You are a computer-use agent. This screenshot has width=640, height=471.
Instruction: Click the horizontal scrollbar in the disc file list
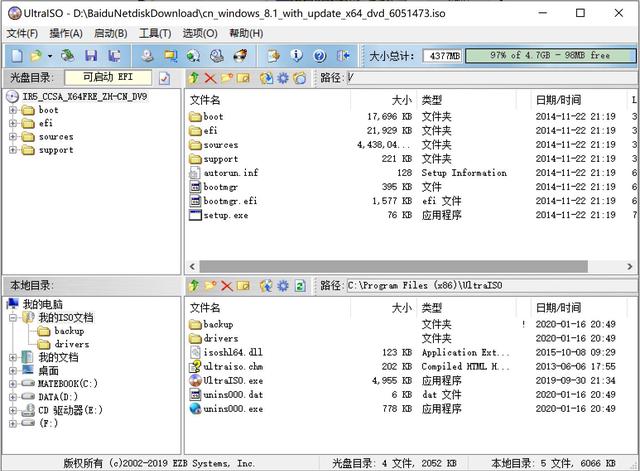point(393,267)
